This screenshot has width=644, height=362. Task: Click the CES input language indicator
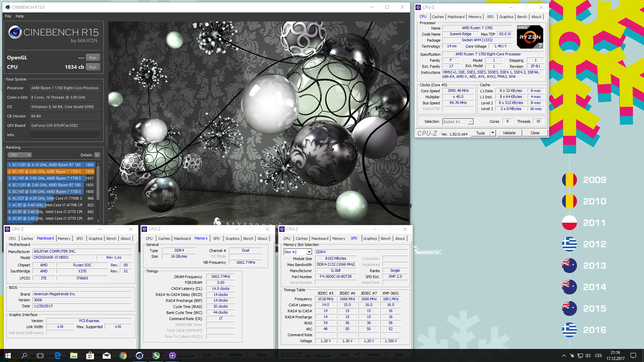point(598,356)
